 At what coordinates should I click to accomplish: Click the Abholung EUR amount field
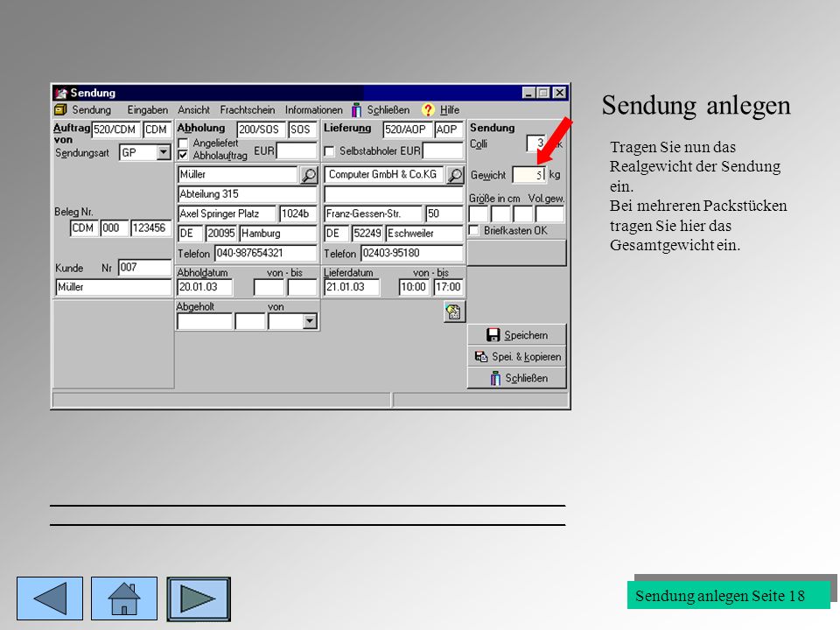click(297, 151)
